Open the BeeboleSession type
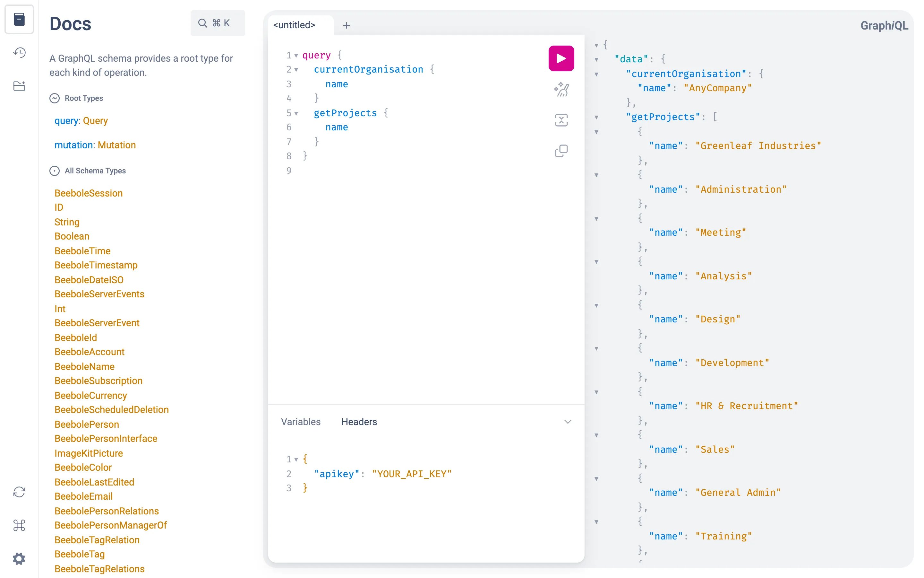 pyautogui.click(x=89, y=193)
